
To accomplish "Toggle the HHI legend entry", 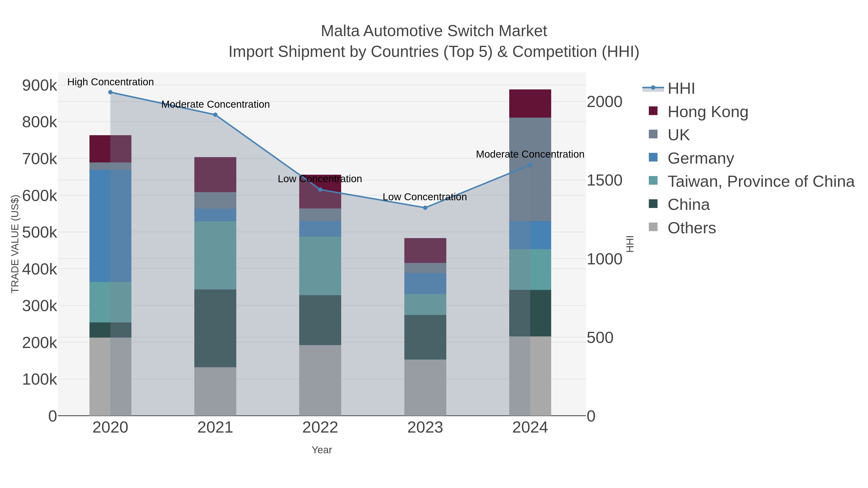I will (669, 88).
